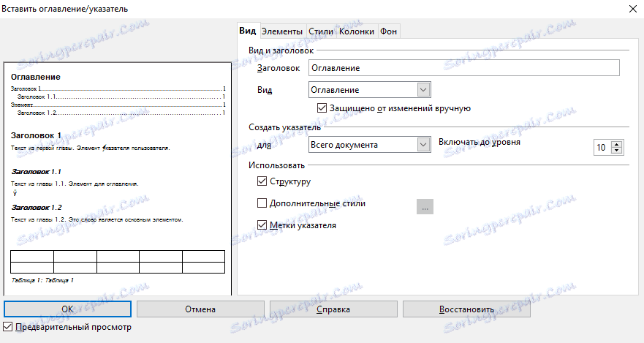Close the Вставить оглавление/указатель dialog
Image resolution: width=644 pixels, height=343 pixels.
pyautogui.click(x=633, y=9)
